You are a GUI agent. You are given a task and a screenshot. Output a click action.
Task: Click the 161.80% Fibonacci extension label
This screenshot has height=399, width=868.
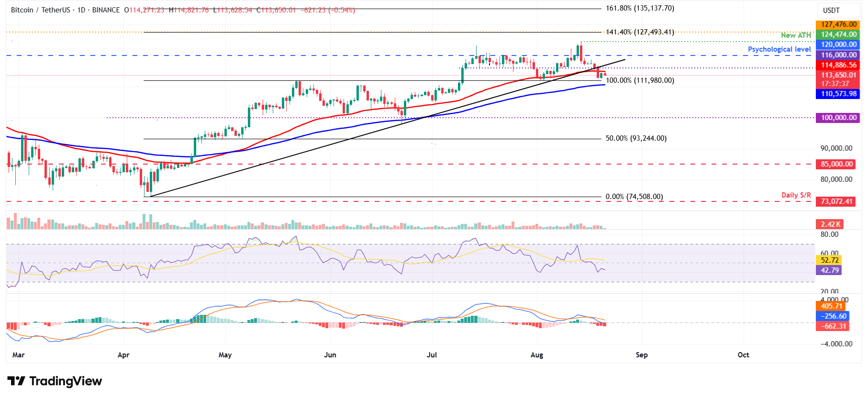(x=639, y=9)
